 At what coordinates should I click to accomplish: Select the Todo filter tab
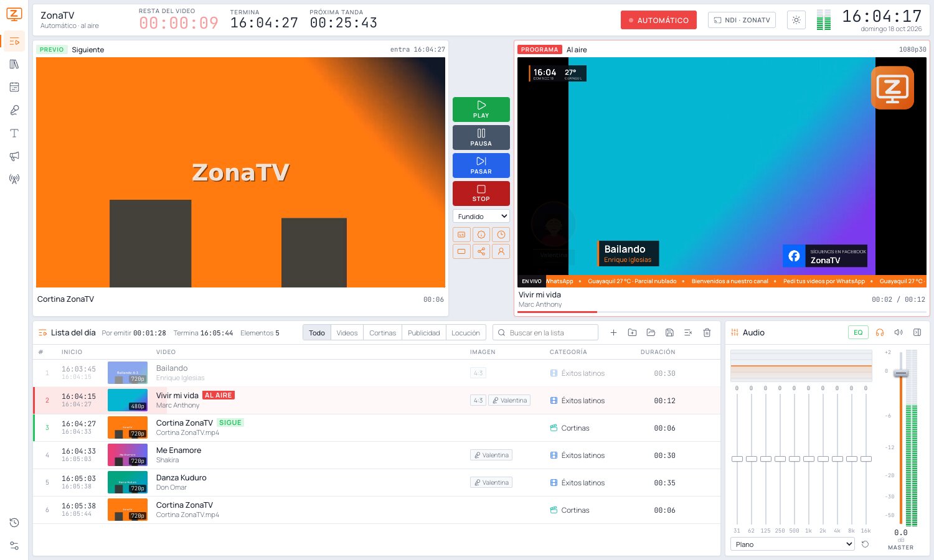click(317, 333)
